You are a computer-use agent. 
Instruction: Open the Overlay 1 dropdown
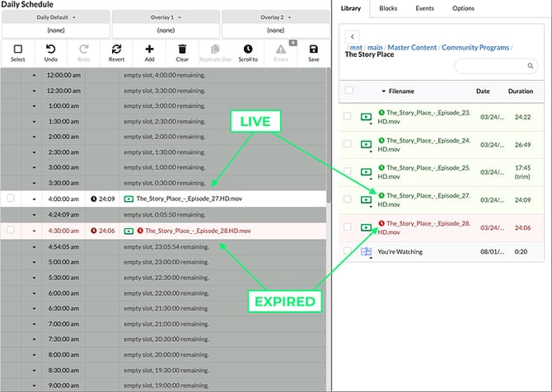[x=165, y=16]
